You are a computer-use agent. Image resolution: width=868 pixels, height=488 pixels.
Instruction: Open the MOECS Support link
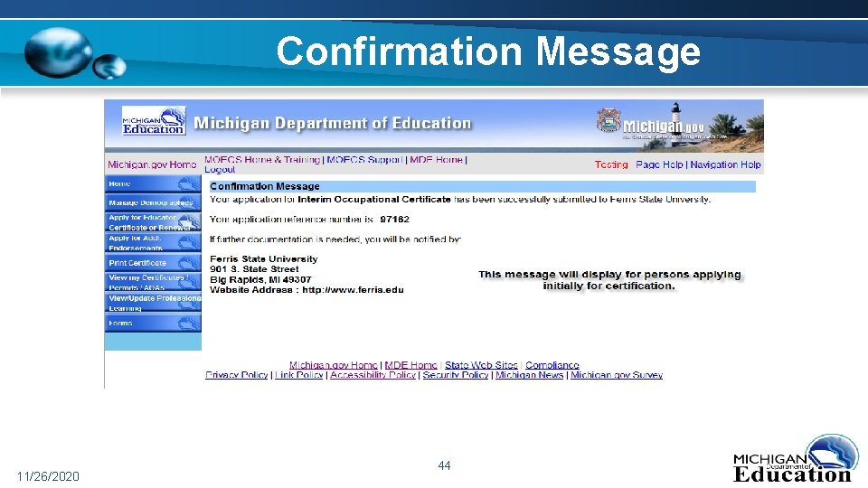coord(364,159)
